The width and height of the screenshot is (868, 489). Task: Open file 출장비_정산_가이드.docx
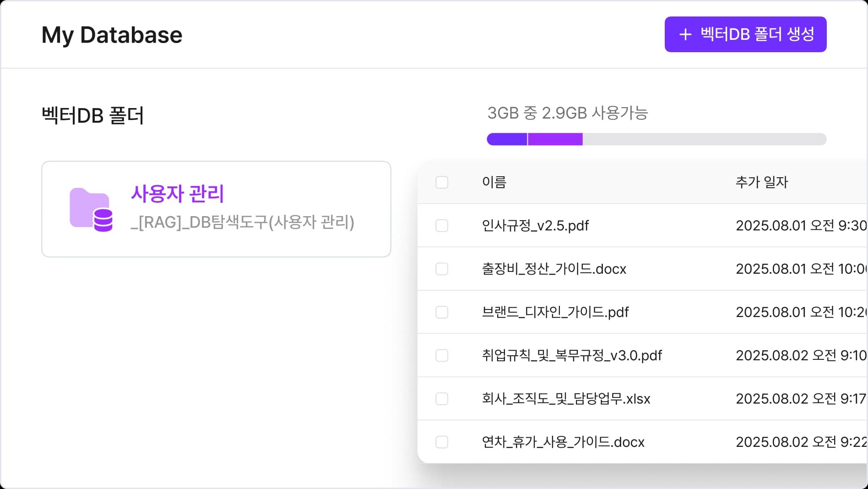554,269
